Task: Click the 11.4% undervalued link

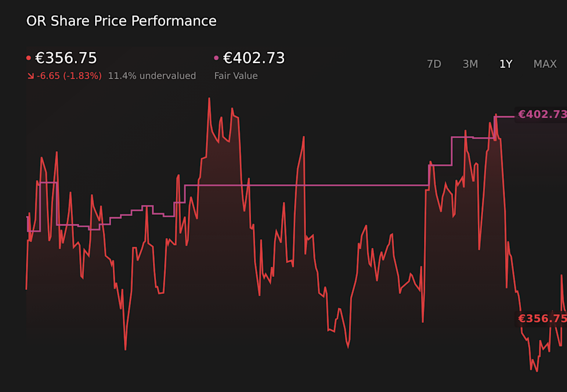Action: tap(152, 76)
